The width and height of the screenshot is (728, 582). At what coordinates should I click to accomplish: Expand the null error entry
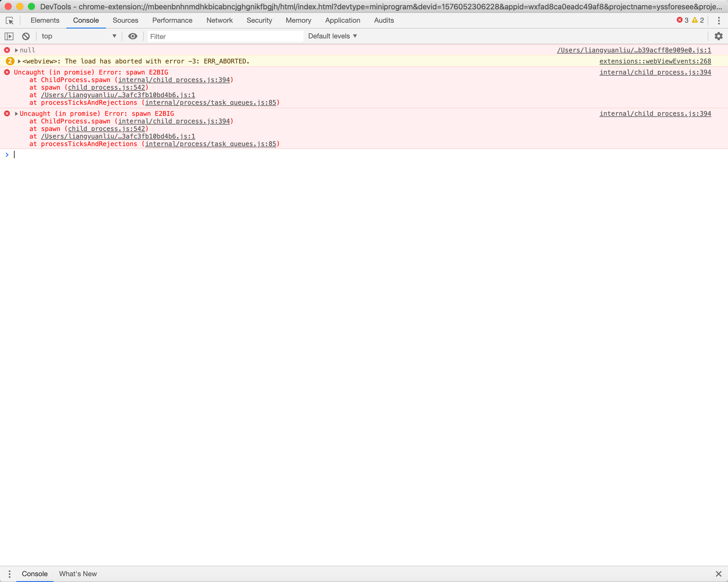pyautogui.click(x=16, y=50)
